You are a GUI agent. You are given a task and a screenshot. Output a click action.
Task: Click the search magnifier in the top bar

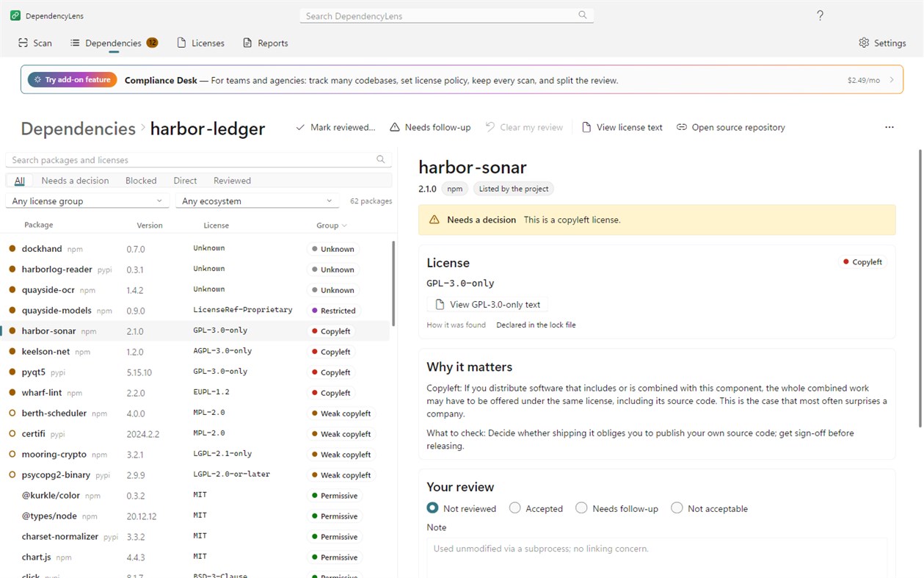tap(583, 15)
